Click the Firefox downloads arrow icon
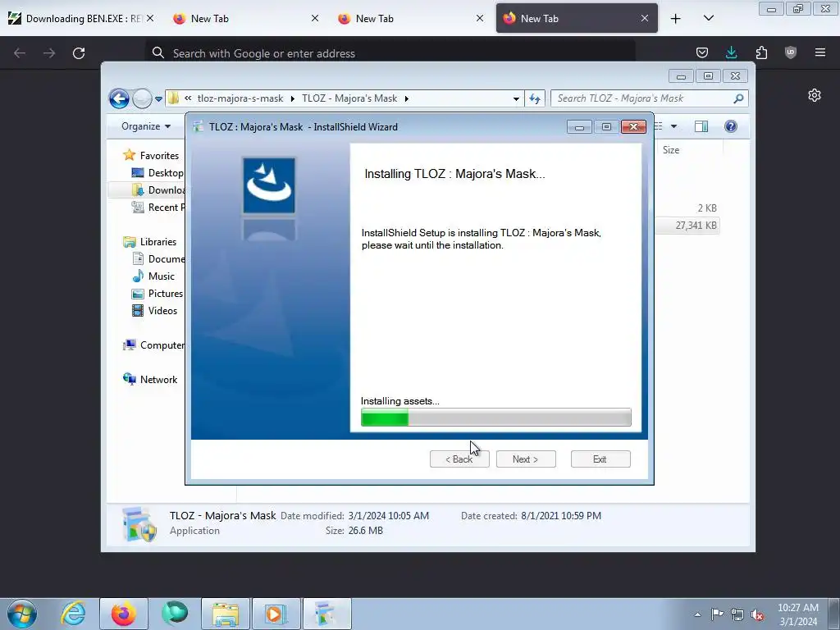Image resolution: width=840 pixels, height=630 pixels. (x=731, y=52)
